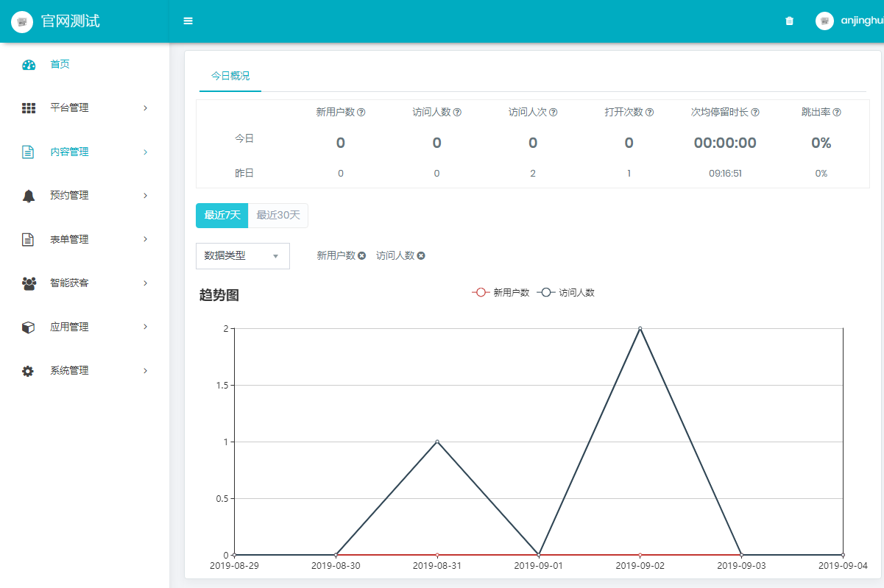The width and height of the screenshot is (884, 588).
Task: Expand the 内容管理 submenu chevron
Action: (145, 152)
